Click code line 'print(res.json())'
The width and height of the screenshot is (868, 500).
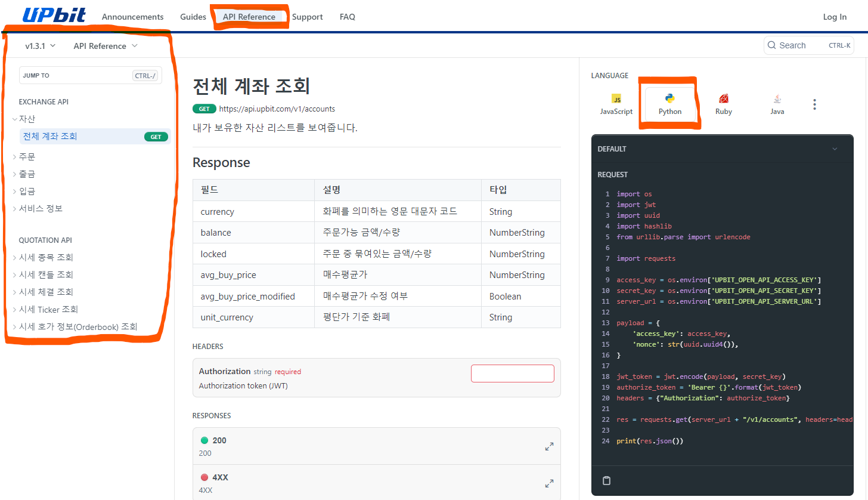(x=650, y=441)
